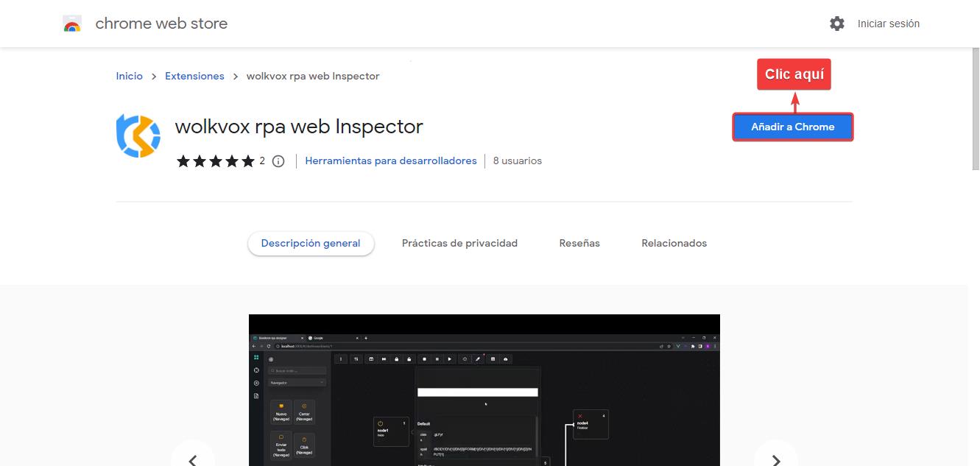The width and height of the screenshot is (980, 466).
Task: Show the next screenshot with right arrow
Action: 776,459
